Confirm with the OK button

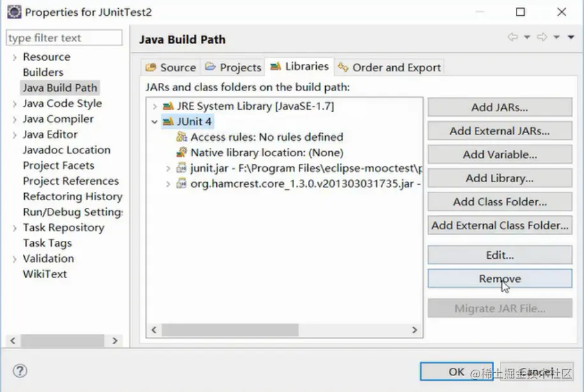tap(456, 372)
